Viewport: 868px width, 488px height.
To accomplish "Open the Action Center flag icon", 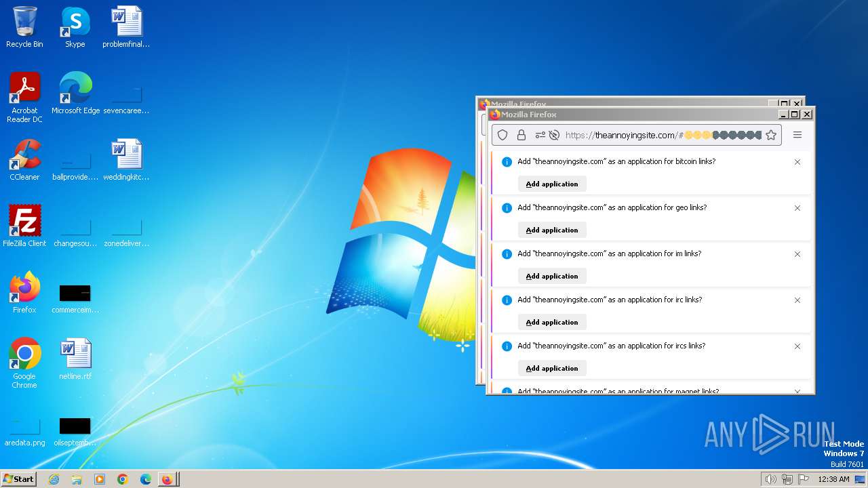I will tap(804, 479).
